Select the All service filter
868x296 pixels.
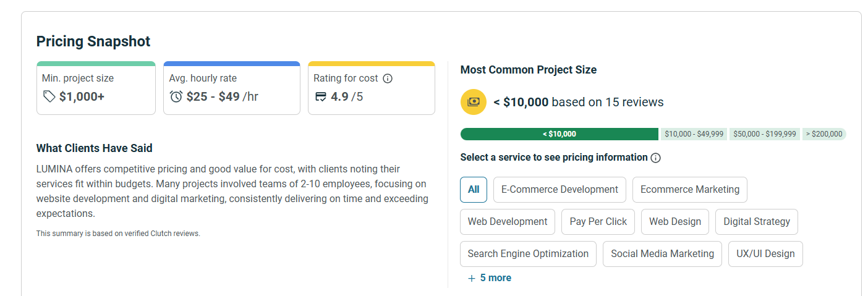click(474, 190)
